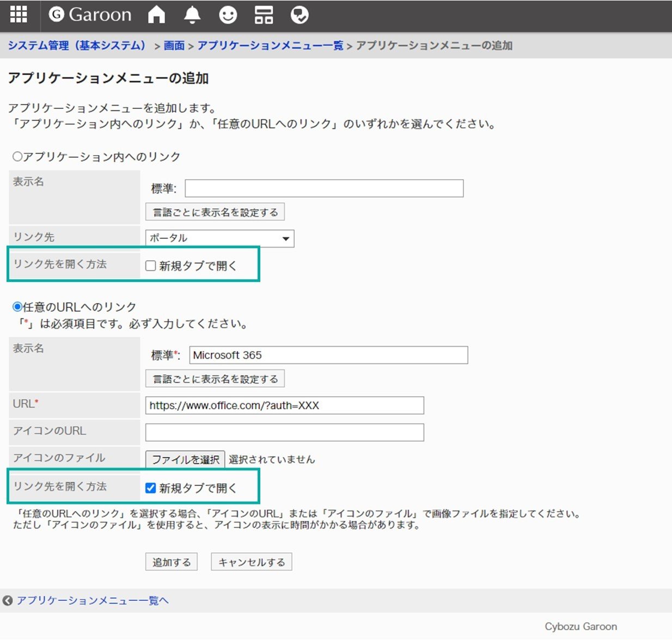Open the application grid menu icon
672x640 pixels.
click(19, 15)
